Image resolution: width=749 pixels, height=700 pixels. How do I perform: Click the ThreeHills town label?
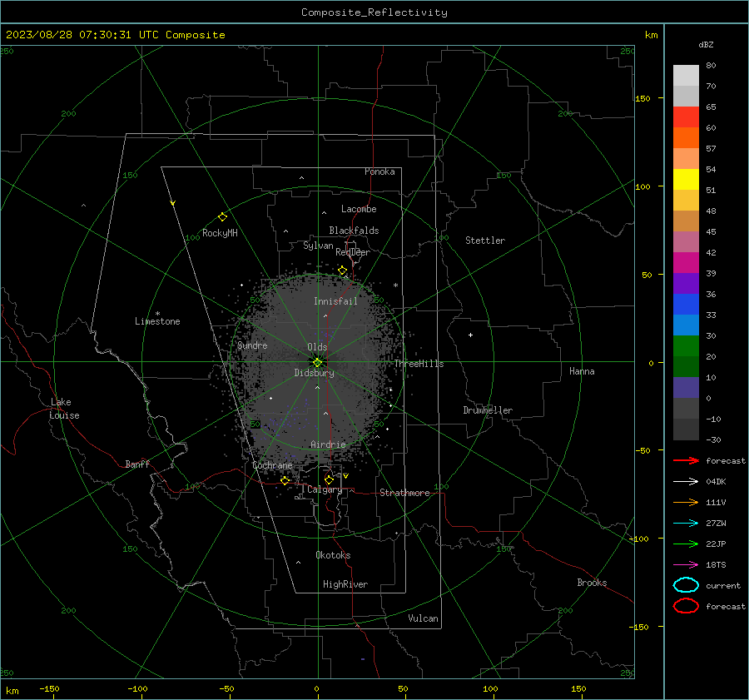tap(419, 364)
